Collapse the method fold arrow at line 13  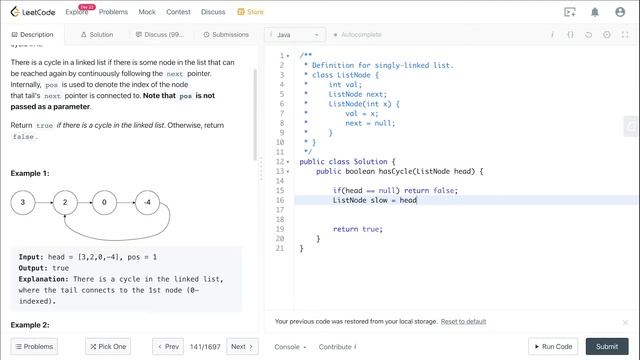288,172
